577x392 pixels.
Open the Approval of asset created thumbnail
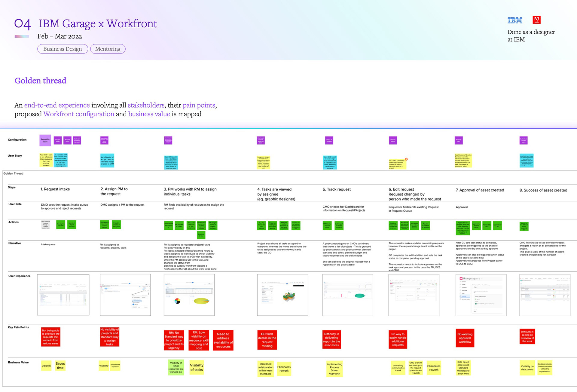(481, 295)
